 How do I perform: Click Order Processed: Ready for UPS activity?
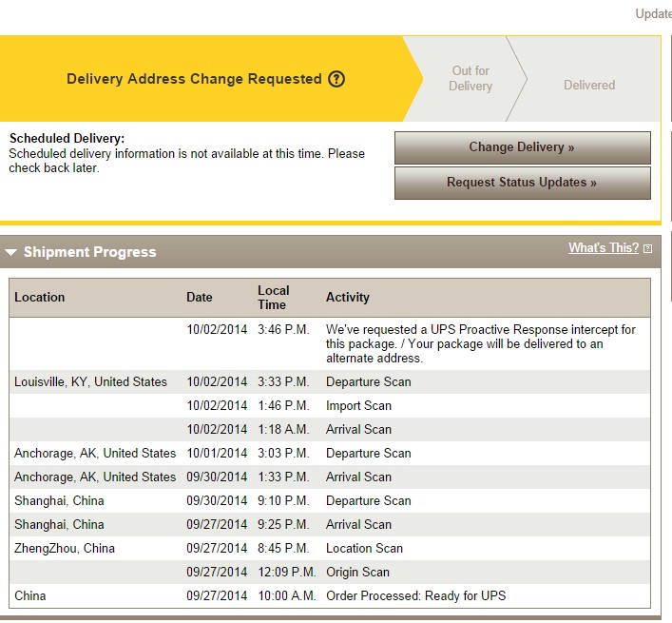point(415,596)
